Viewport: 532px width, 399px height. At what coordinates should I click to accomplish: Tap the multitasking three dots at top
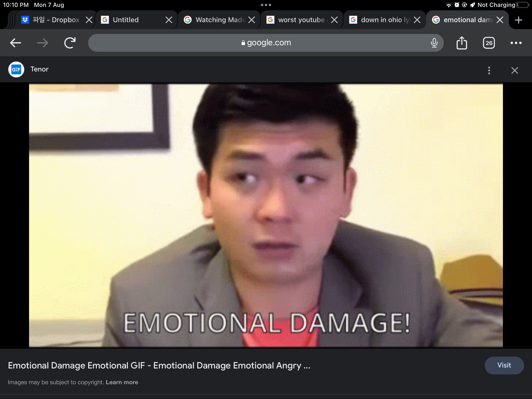click(x=266, y=5)
